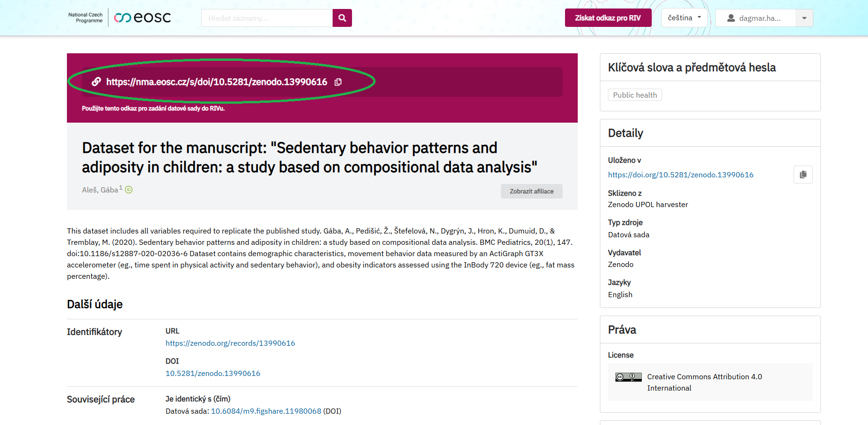Image resolution: width=868 pixels, height=425 pixels.
Task: Select the Public health keyword tag
Action: (x=635, y=95)
